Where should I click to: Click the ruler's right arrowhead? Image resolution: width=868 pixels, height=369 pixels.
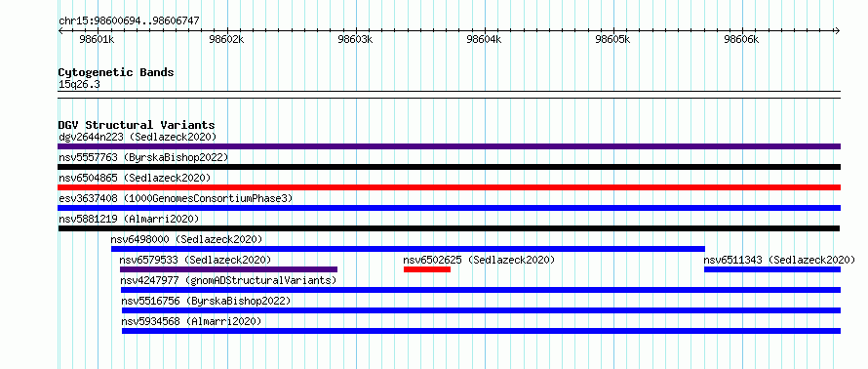click(x=837, y=31)
